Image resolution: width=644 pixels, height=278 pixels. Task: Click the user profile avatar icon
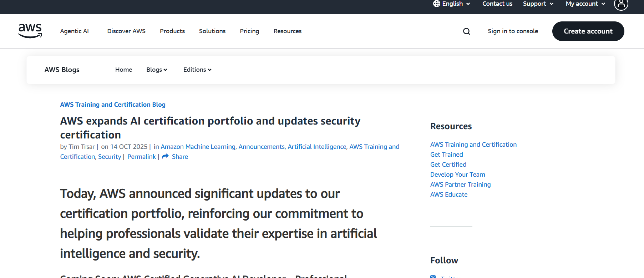621,4
